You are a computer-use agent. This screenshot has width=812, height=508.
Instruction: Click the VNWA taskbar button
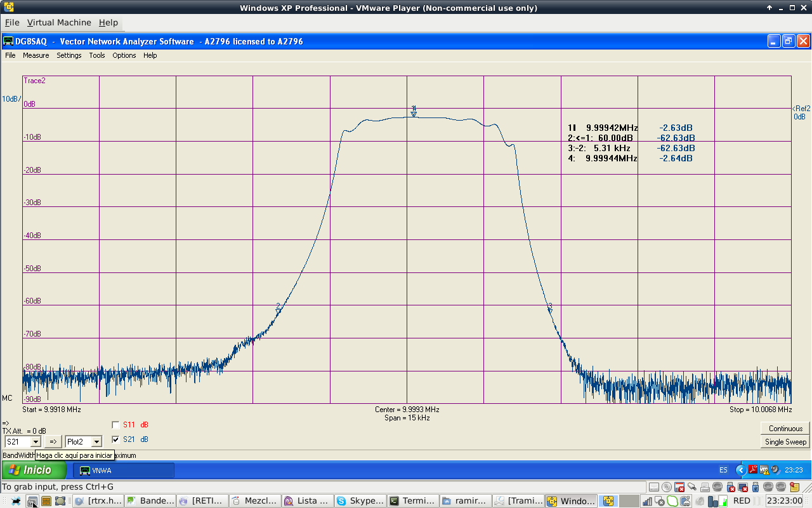pos(123,471)
